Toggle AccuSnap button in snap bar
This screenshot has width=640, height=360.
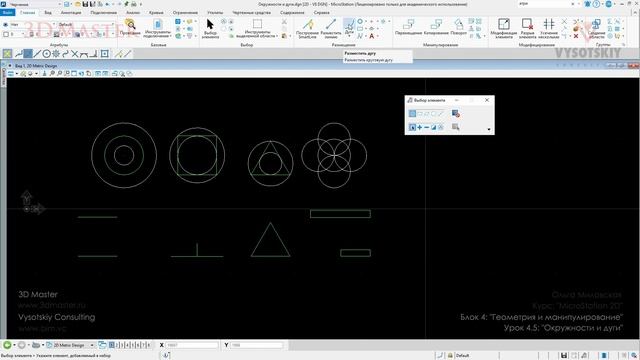coord(7,53)
